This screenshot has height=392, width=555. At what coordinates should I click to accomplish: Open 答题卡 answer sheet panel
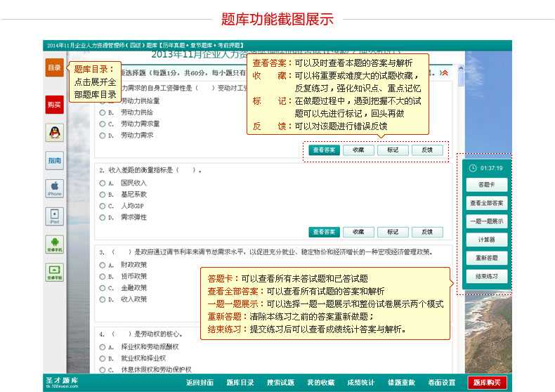[x=486, y=185]
